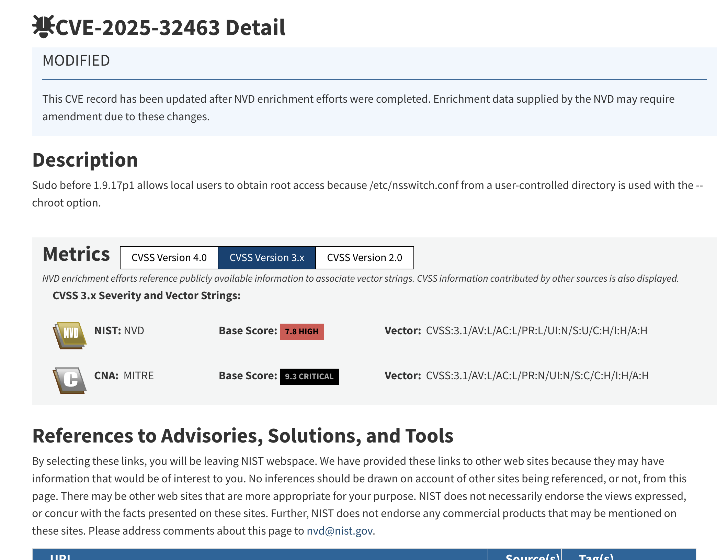Select the CVSS Version 3.x tab

tap(267, 258)
